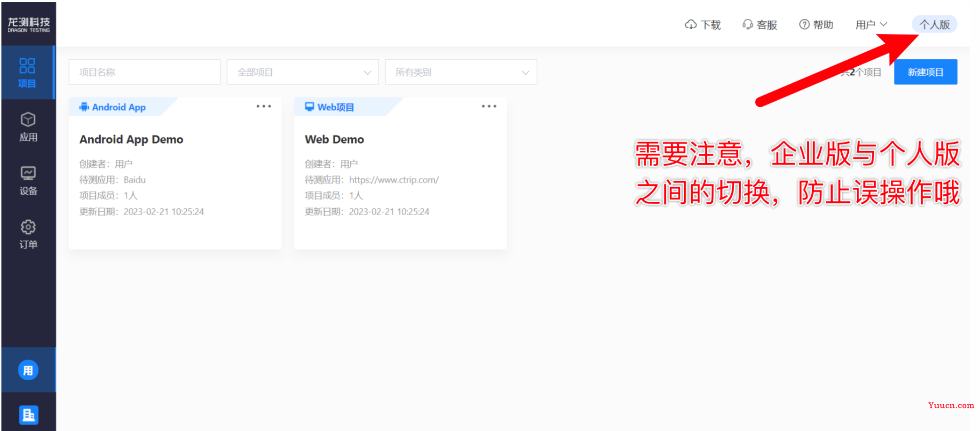Click the 创建者 用户 on Web Demo card
980x431 pixels.
331,164
